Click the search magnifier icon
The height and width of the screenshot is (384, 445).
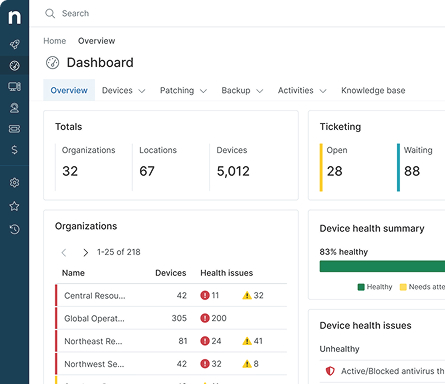[50, 14]
